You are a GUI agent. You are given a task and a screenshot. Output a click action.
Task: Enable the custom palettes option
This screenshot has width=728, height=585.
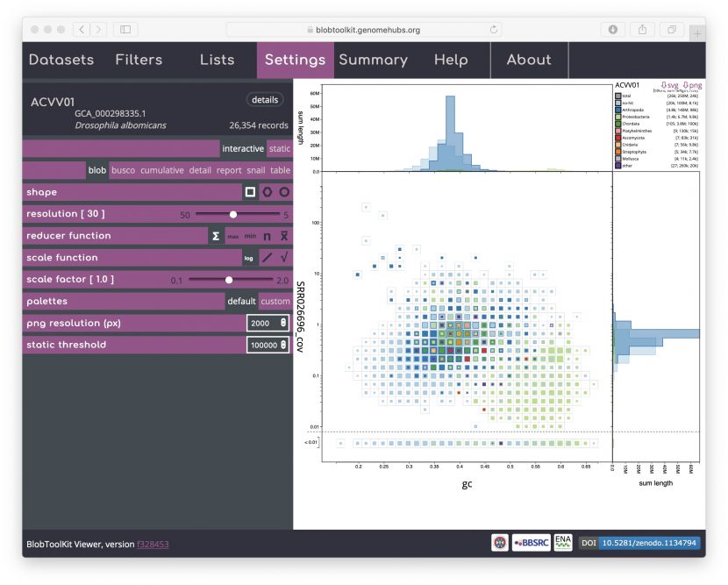tap(275, 301)
